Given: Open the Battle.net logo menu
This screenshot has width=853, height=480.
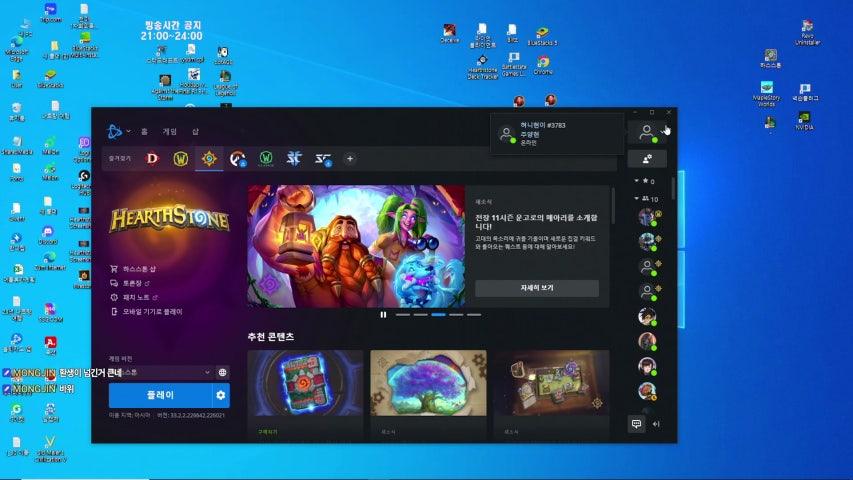Looking at the screenshot, I should pos(118,131).
